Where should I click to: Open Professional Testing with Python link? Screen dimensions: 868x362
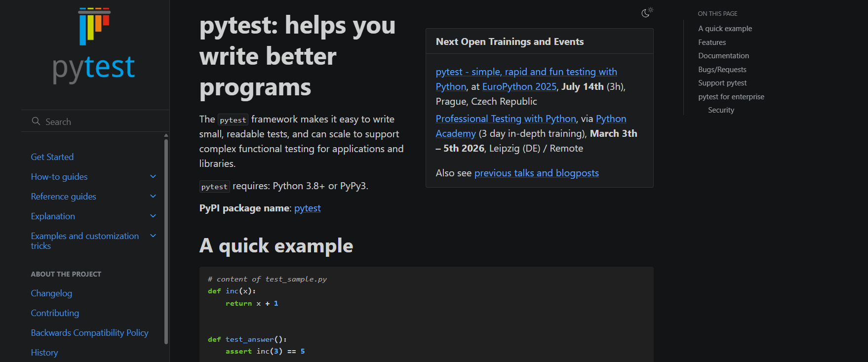[x=506, y=119]
